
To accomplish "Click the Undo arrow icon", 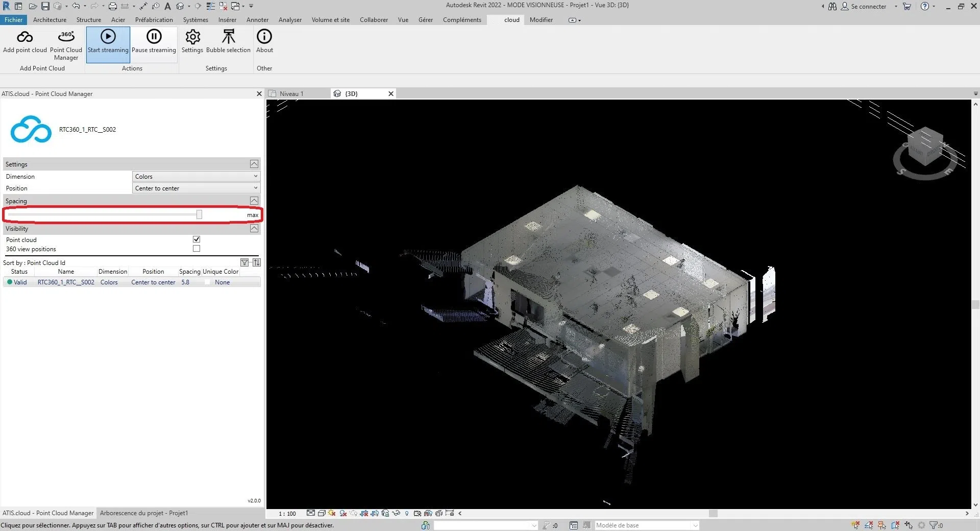I will pos(76,6).
